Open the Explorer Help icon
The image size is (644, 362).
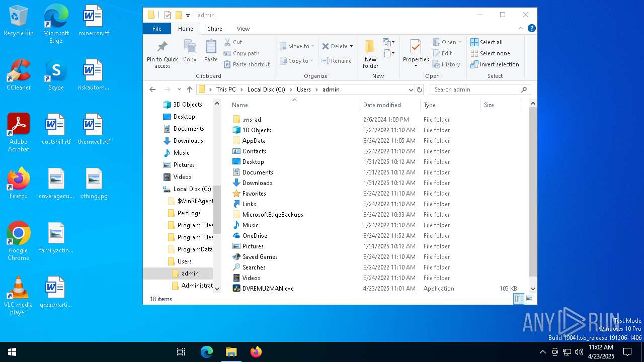(x=531, y=29)
